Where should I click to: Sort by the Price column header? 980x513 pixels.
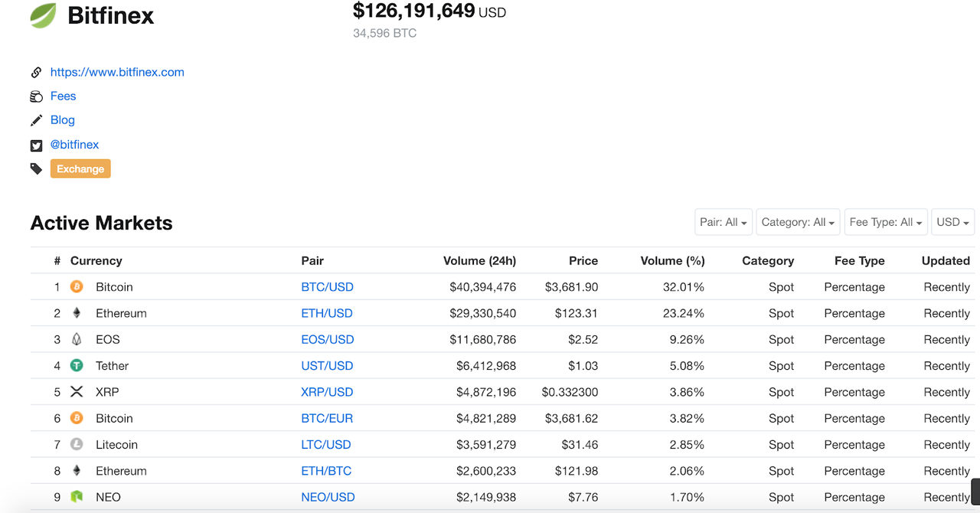tap(583, 260)
